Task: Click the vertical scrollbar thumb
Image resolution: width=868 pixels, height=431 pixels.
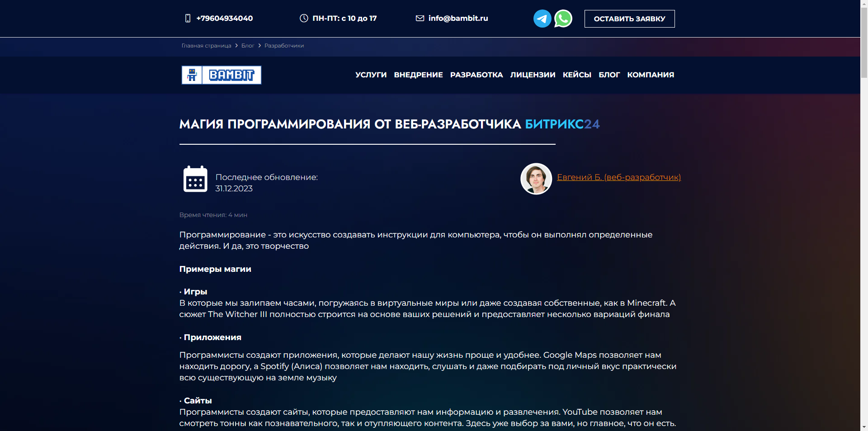Action: [864, 43]
